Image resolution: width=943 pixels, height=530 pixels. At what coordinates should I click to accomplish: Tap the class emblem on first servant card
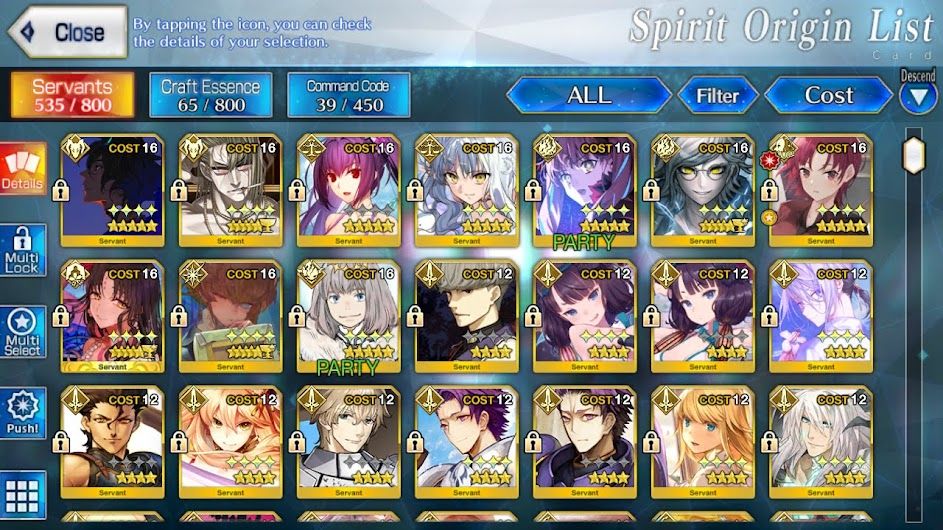(x=75, y=148)
